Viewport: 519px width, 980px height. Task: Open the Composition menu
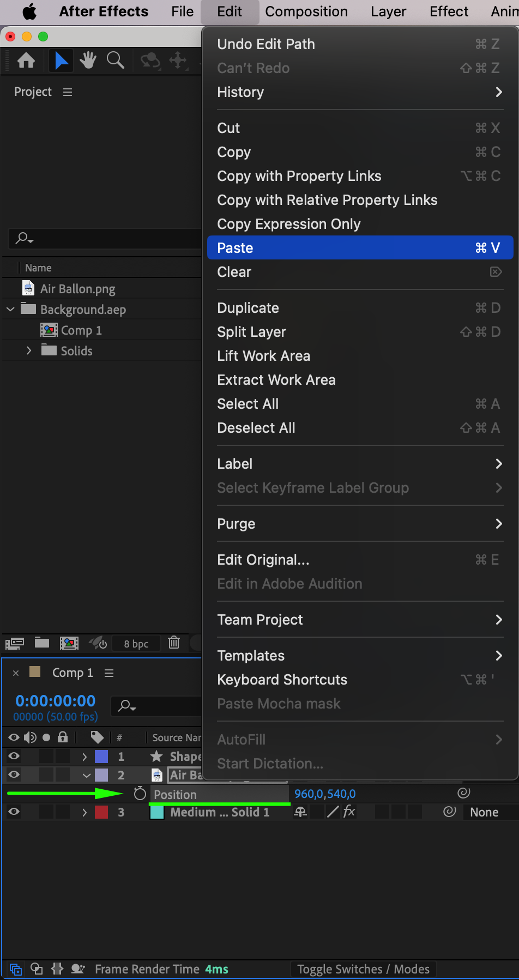click(306, 11)
